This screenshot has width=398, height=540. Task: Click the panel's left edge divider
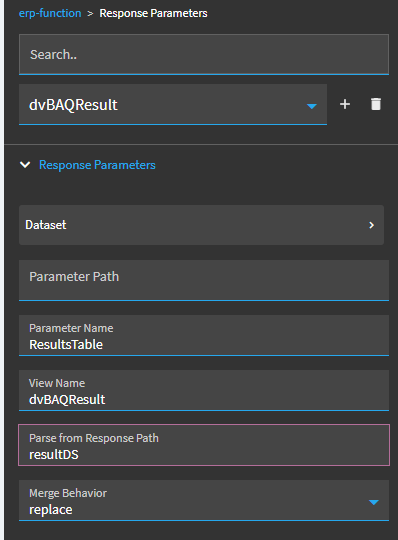coord(2,270)
